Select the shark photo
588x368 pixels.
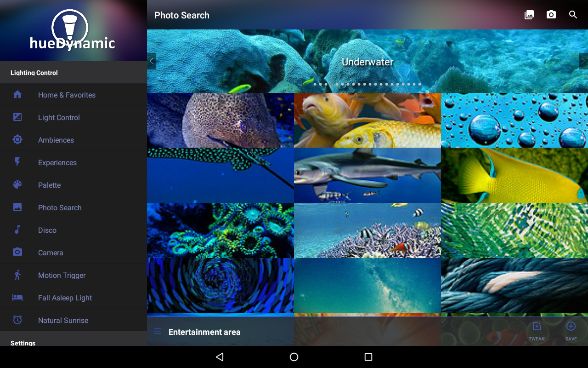[x=367, y=175]
